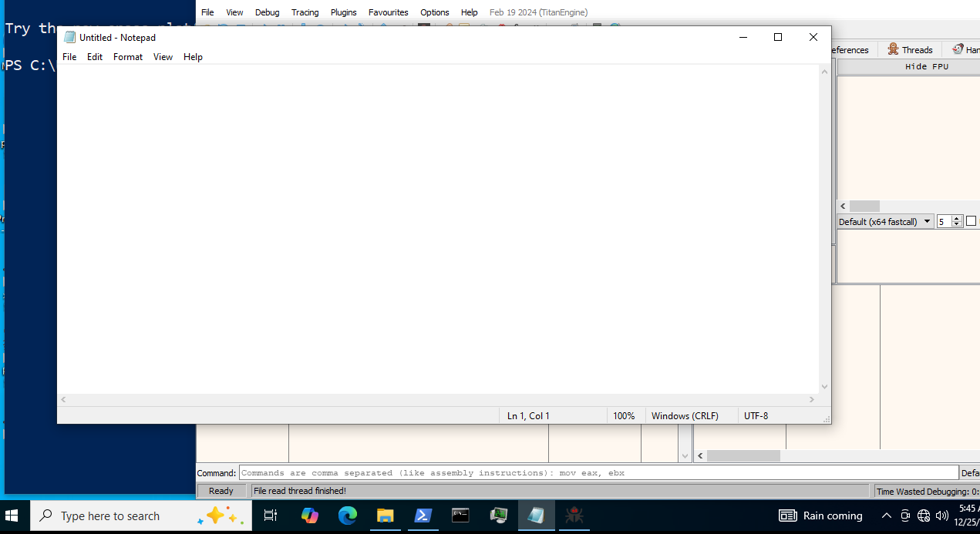Click the Task View icon

click(271, 516)
